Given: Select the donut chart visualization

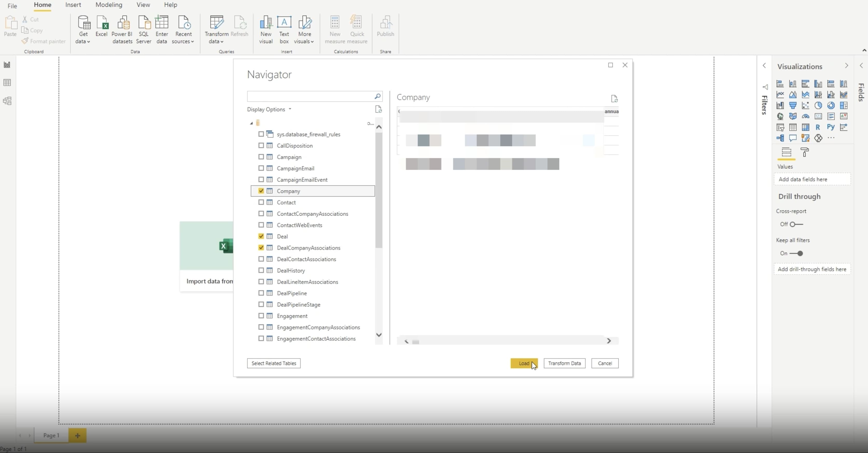Looking at the screenshot, I should 831,106.
